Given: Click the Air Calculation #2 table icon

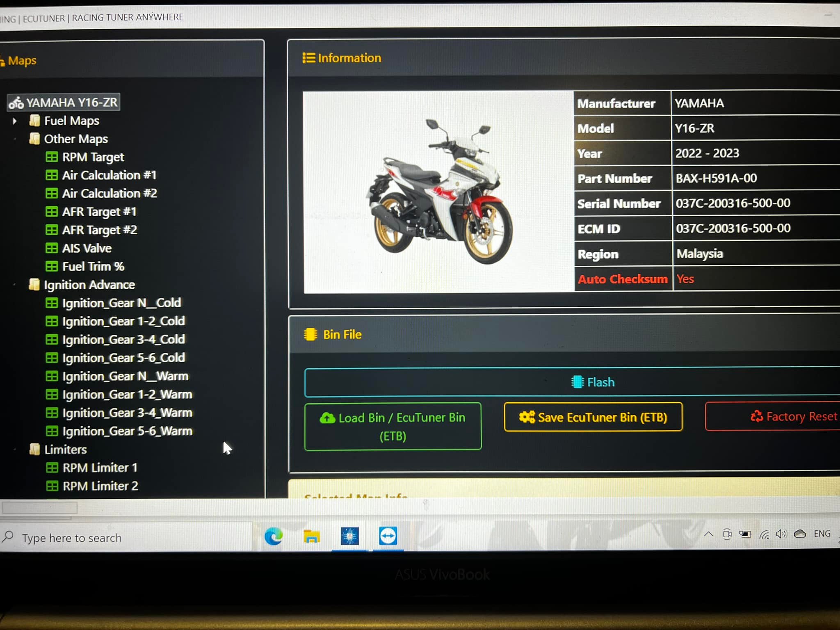Looking at the screenshot, I should [x=52, y=193].
